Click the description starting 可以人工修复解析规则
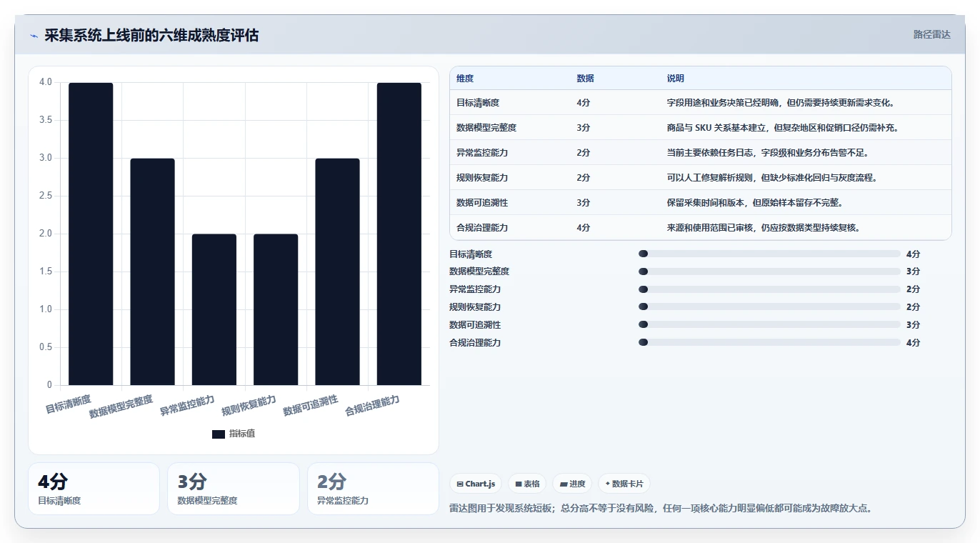980x543 pixels. (x=772, y=177)
